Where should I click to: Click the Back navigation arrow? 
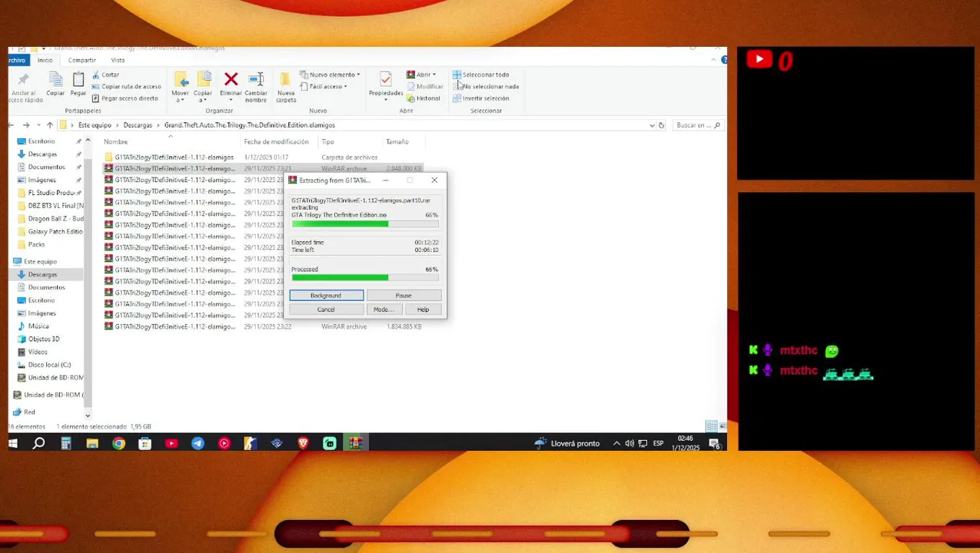click(x=12, y=125)
